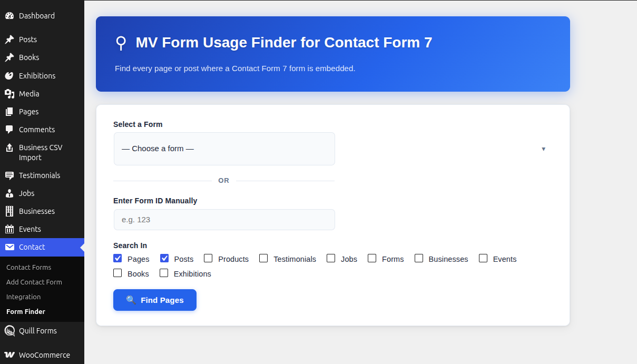Image resolution: width=637 pixels, height=364 pixels.
Task: Click the Jobs person icon
Action: 9,193
